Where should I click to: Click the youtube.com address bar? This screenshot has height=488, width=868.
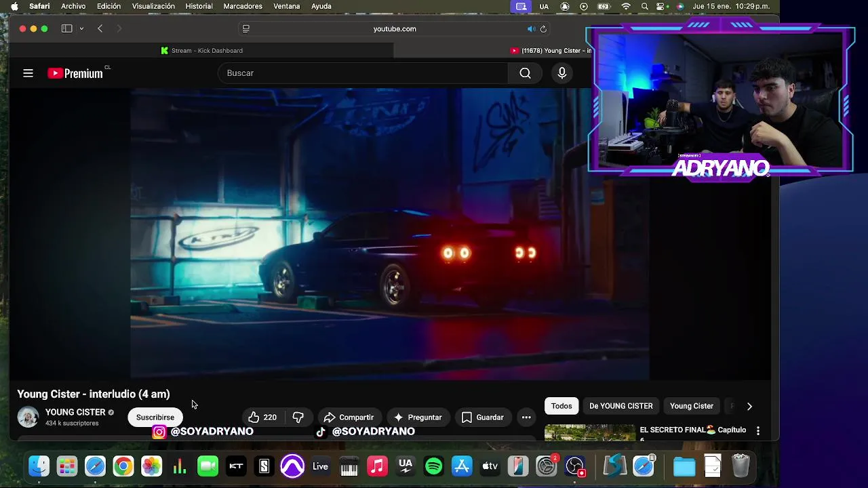[395, 28]
